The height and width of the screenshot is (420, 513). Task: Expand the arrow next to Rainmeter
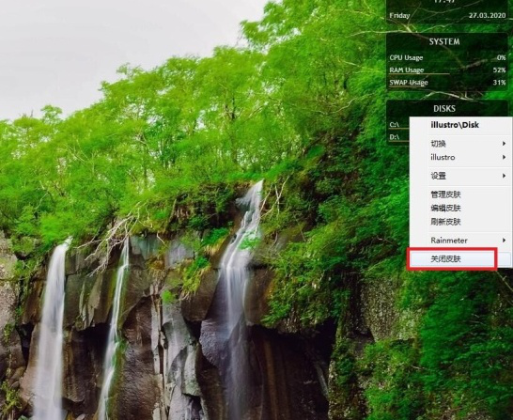click(504, 241)
